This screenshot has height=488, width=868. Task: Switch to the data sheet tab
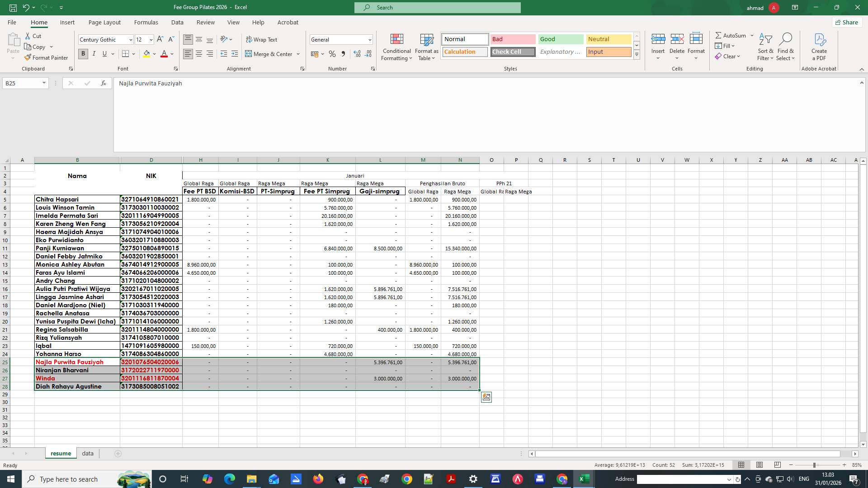(87, 453)
